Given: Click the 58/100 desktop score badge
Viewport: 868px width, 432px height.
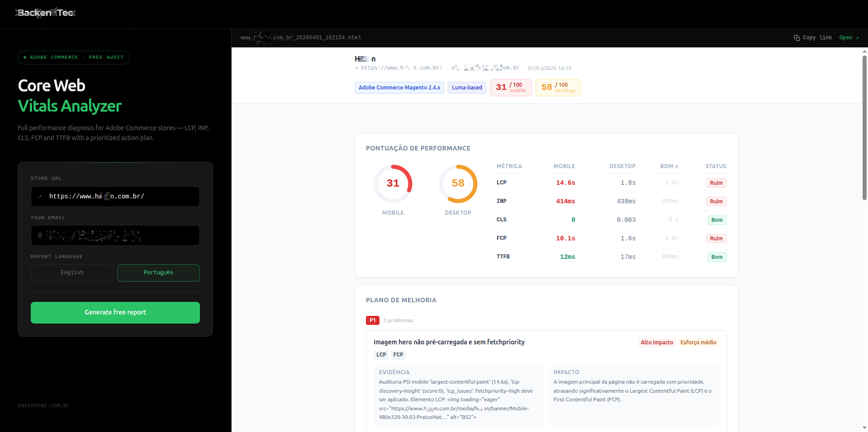Looking at the screenshot, I should (x=558, y=87).
